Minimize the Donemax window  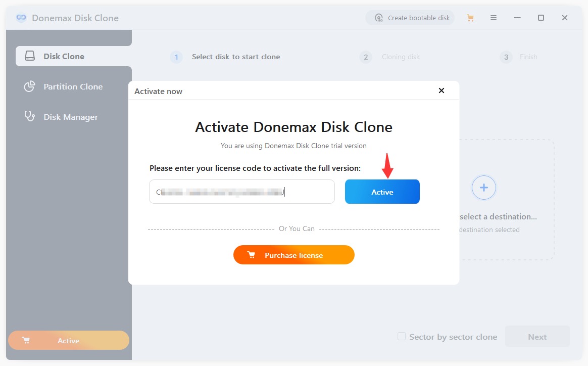tap(517, 18)
